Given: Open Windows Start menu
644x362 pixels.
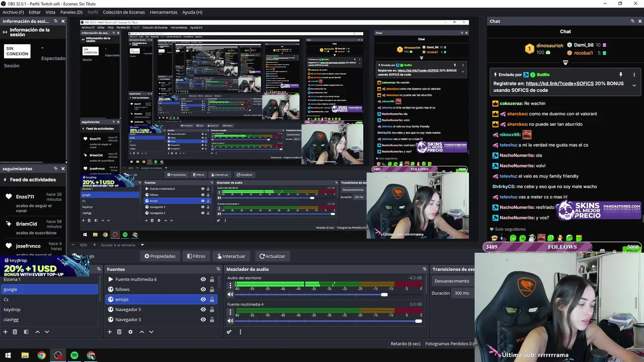Looking at the screenshot, I should [x=8, y=355].
